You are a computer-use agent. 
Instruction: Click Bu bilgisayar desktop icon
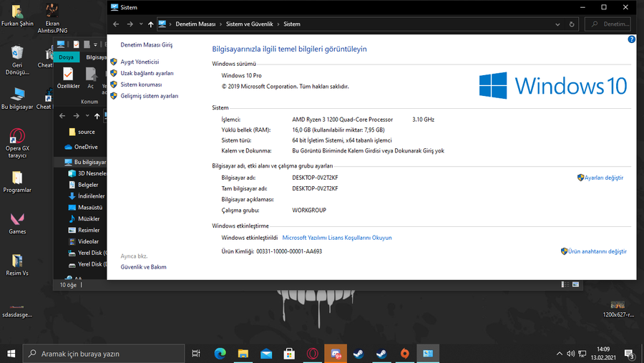pos(17,98)
